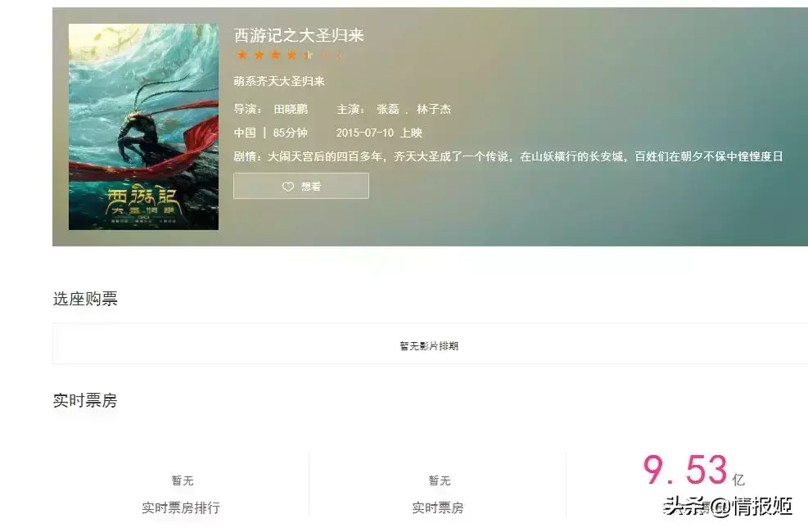Select the 选座购票 section heading
Viewport: 808px width, 532px height.
coord(85,299)
